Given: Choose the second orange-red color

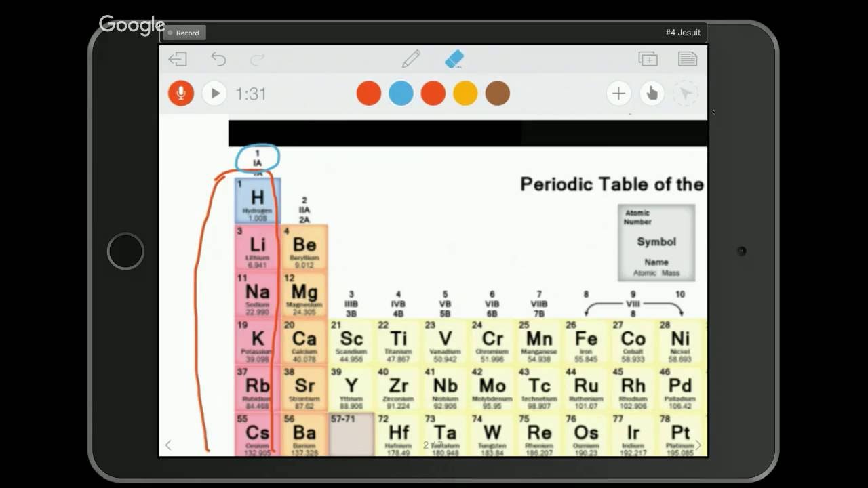Looking at the screenshot, I should point(433,94).
